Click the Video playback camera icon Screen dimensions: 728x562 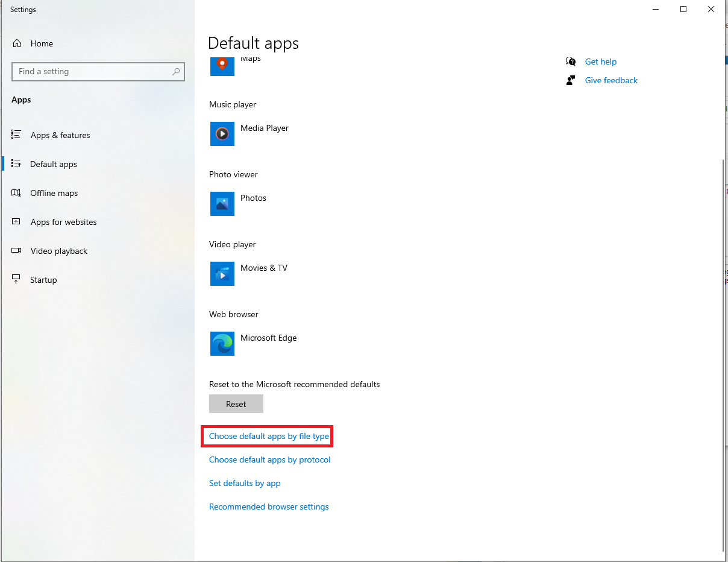click(16, 251)
